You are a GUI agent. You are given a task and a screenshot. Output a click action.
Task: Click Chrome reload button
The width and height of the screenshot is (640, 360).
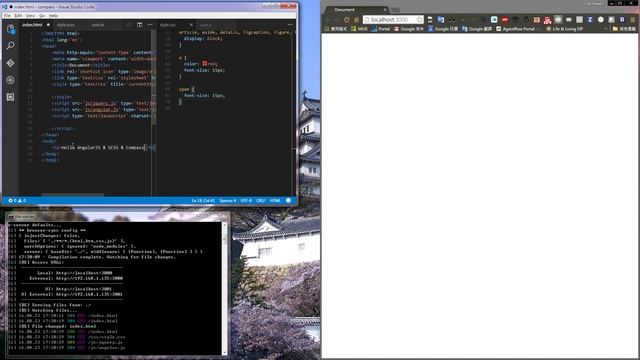pos(347,20)
